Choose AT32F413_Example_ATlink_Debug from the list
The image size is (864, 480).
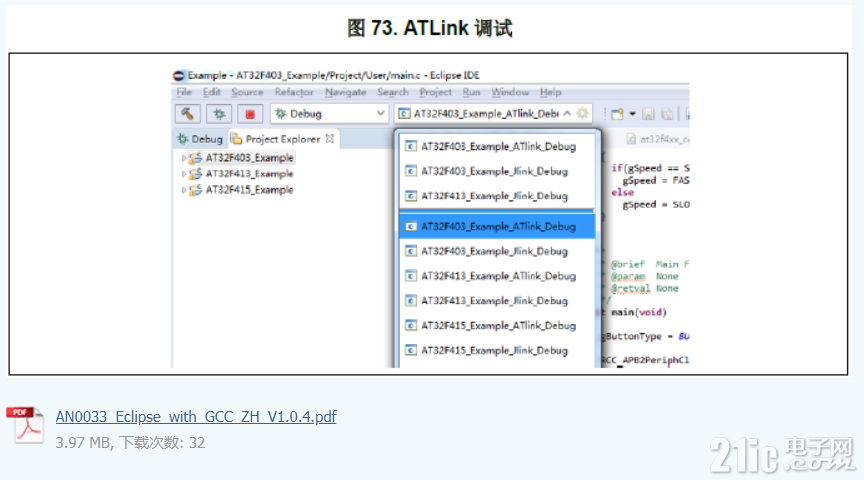pyautogui.click(x=497, y=276)
